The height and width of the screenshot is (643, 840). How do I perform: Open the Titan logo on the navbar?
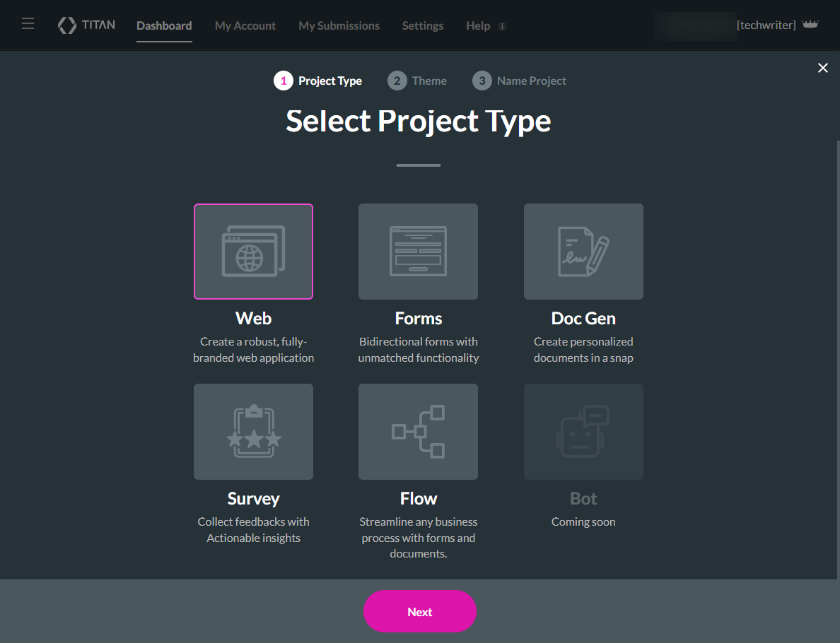(x=86, y=25)
